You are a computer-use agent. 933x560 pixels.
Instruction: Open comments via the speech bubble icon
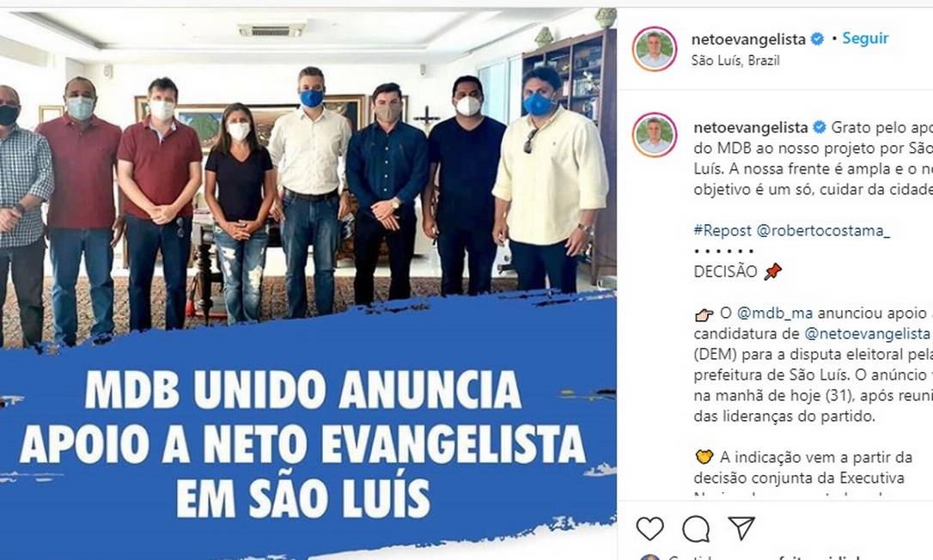click(x=696, y=528)
